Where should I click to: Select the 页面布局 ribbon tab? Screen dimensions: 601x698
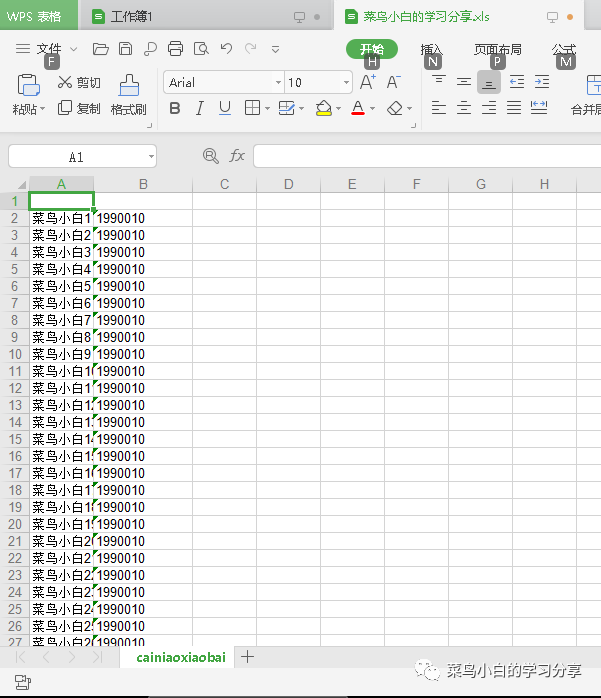click(x=497, y=49)
